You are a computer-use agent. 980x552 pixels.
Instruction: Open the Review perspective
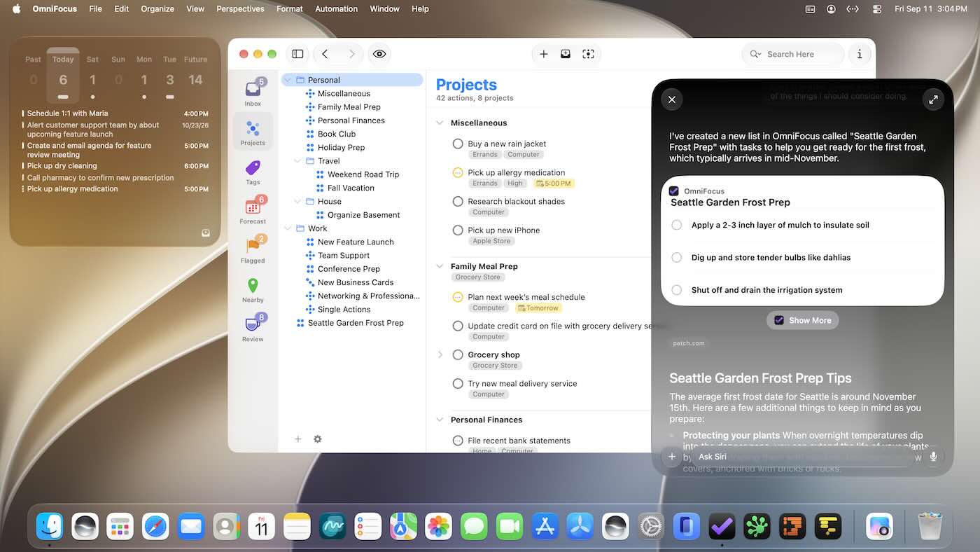coord(253,327)
